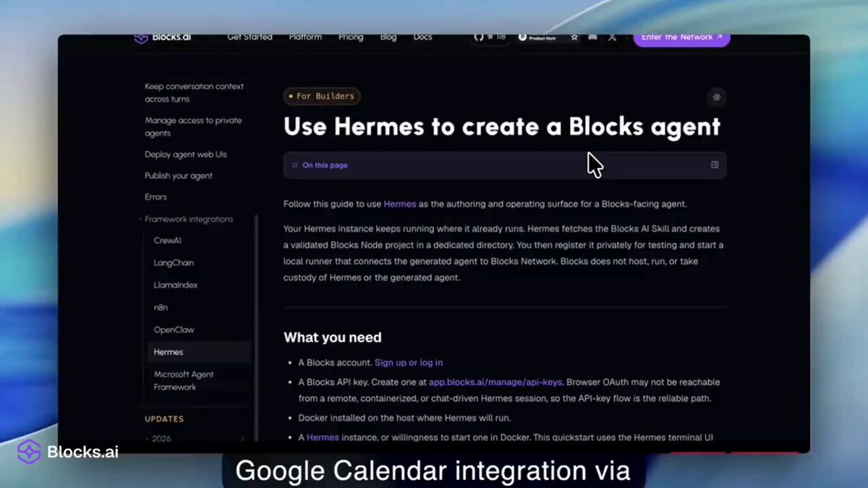The height and width of the screenshot is (488, 868).
Task: Click the page title Use Hermes to create a Blocks agent
Action: (502, 127)
